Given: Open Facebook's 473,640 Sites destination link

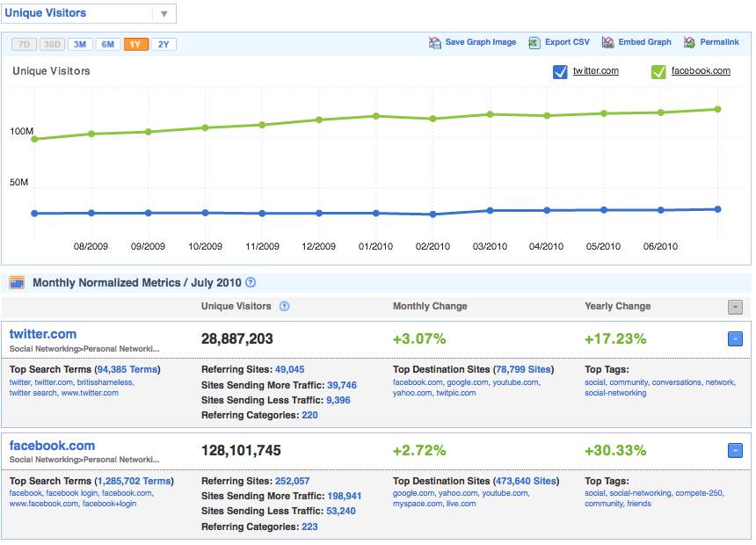Looking at the screenshot, I should [x=526, y=481].
